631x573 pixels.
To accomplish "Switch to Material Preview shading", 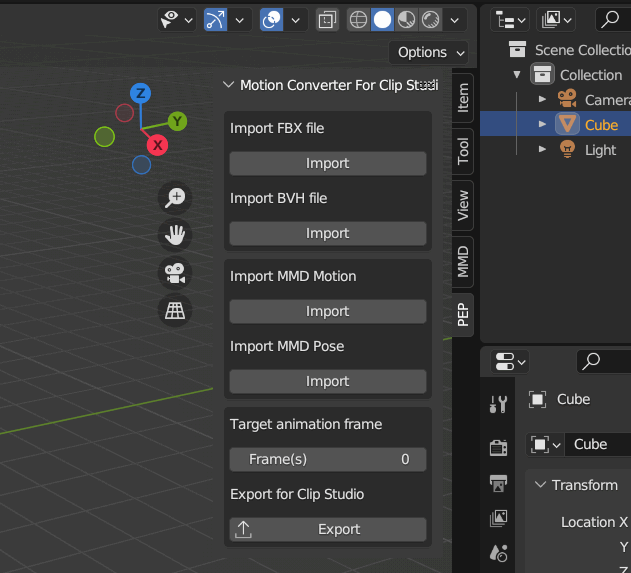I will 406,20.
